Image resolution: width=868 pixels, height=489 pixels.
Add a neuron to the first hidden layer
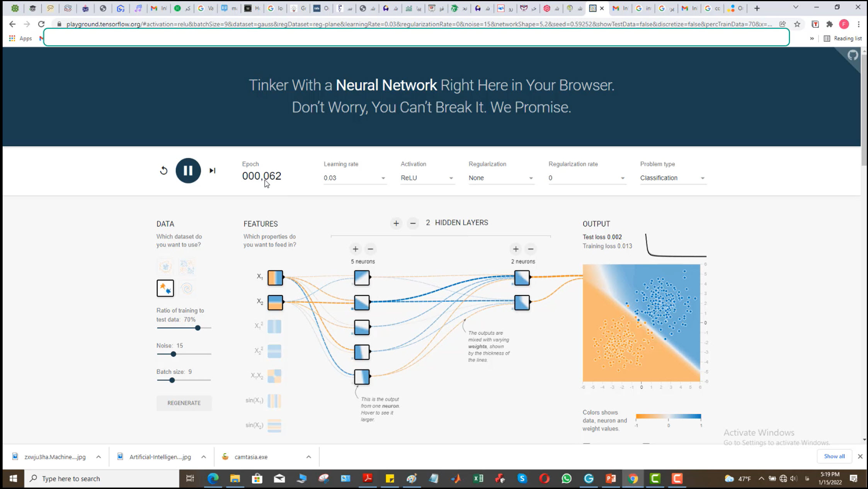(x=355, y=249)
